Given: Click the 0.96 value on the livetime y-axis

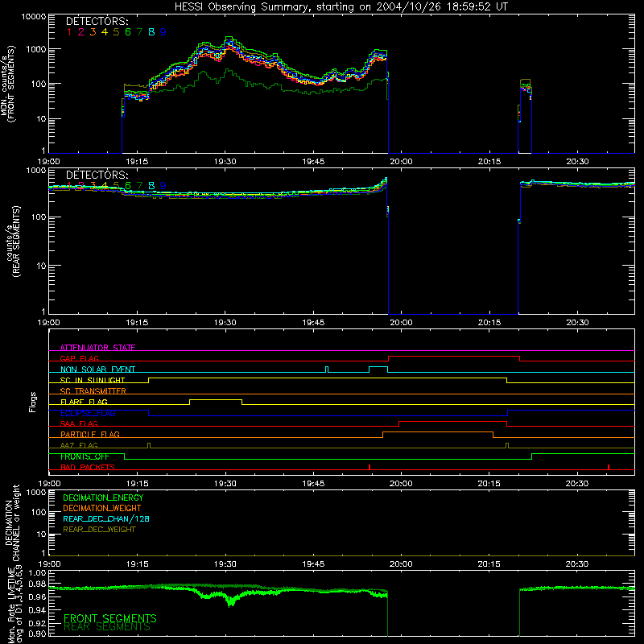Looking at the screenshot, I should (37, 597).
